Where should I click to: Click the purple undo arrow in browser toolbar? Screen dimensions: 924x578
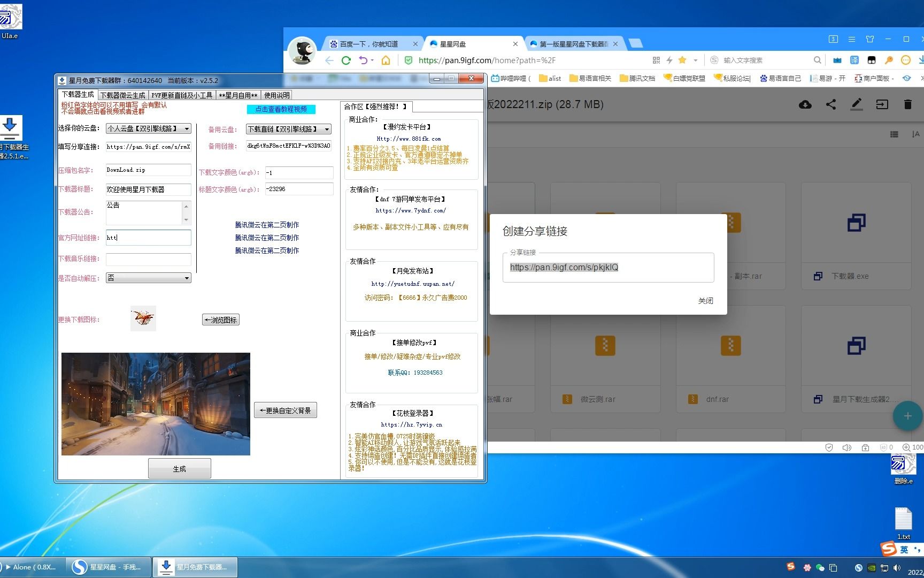pos(364,60)
